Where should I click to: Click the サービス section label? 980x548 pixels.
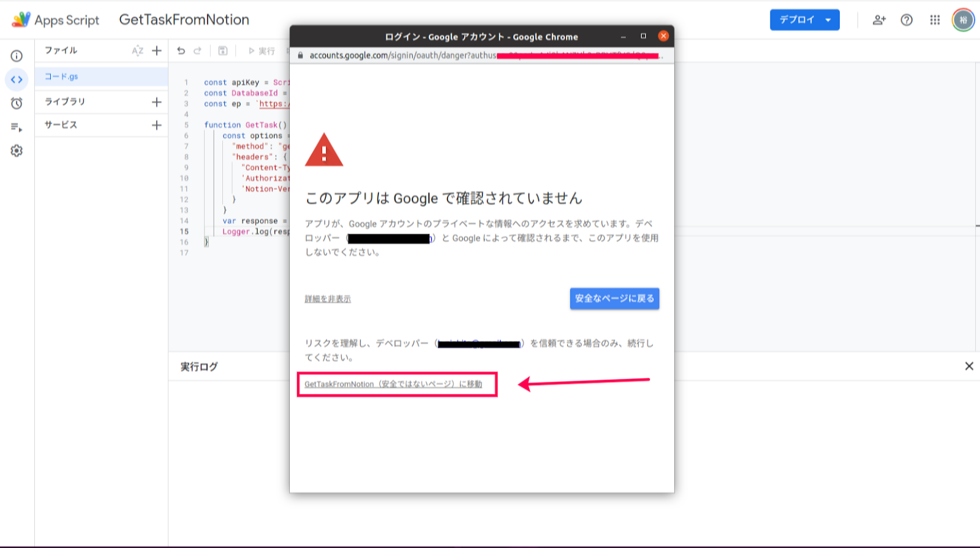(x=61, y=125)
